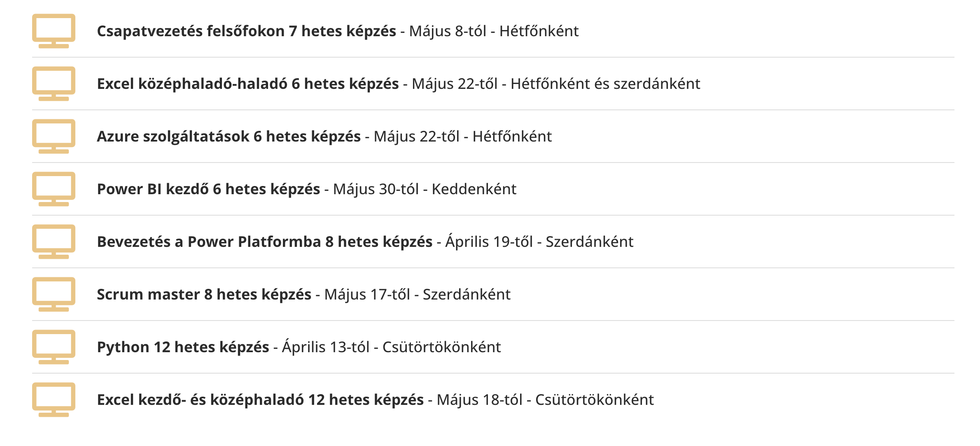Select the monitor icon beside Azure szolgáltatások
The width and height of the screenshot is (980, 446).
coord(54,136)
